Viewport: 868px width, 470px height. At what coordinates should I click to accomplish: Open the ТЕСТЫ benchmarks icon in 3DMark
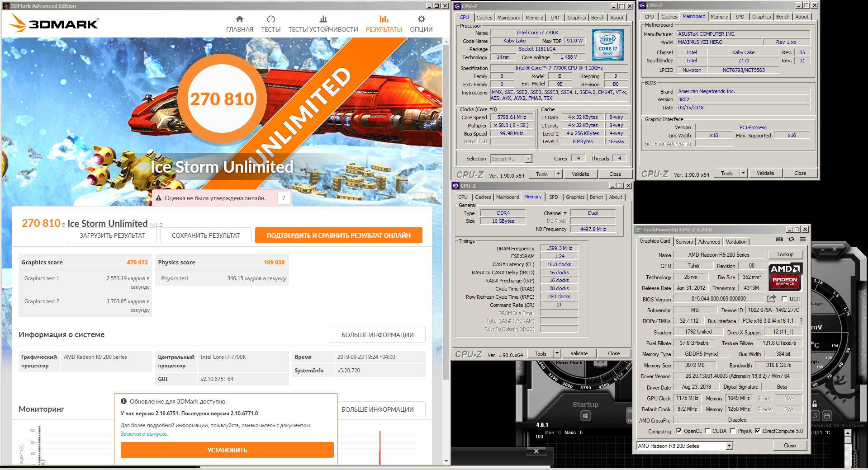pyautogui.click(x=271, y=19)
